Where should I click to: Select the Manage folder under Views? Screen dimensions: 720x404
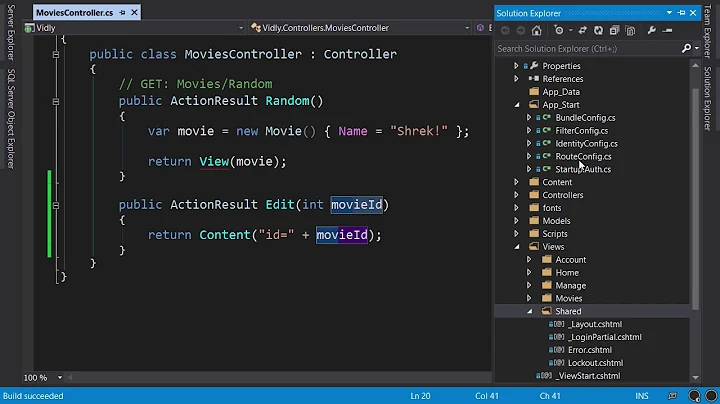[x=571, y=286]
